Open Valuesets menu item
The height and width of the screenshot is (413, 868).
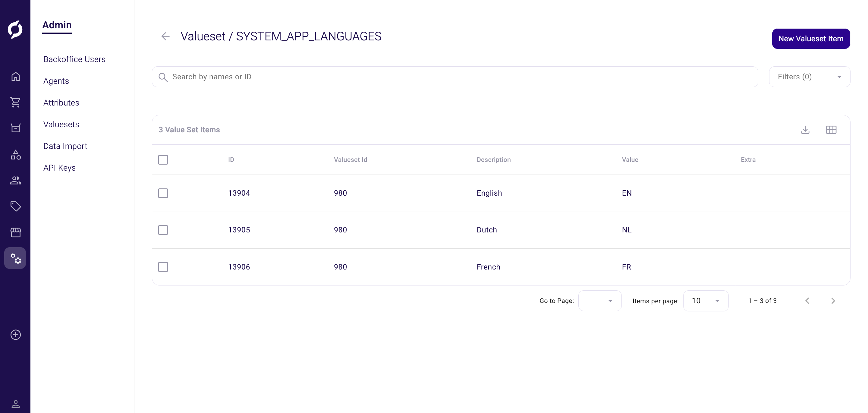[x=61, y=125]
